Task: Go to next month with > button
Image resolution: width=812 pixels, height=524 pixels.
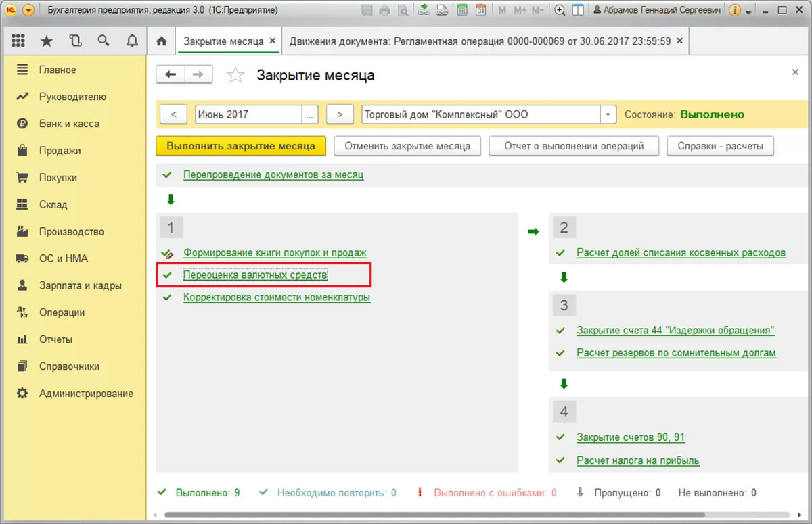Action: pyautogui.click(x=340, y=114)
